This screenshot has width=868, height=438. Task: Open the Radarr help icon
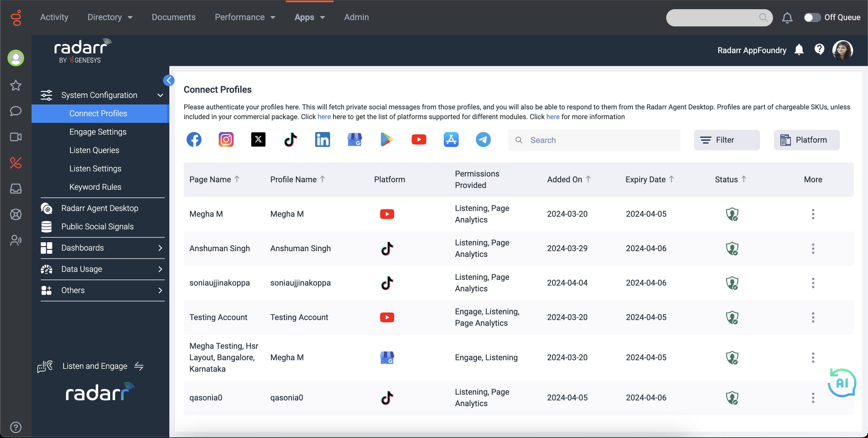click(819, 50)
